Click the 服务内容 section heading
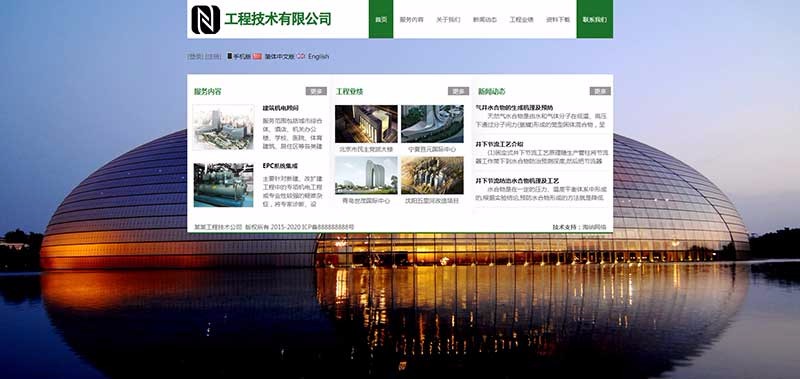Viewport: 800px width, 379px height. tap(208, 92)
